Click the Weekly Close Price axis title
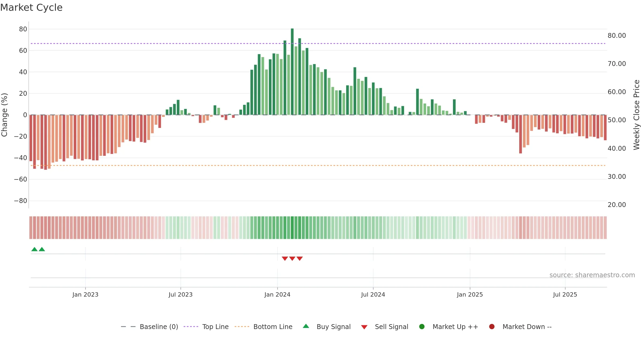644x362 pixels. pyautogui.click(x=636, y=115)
